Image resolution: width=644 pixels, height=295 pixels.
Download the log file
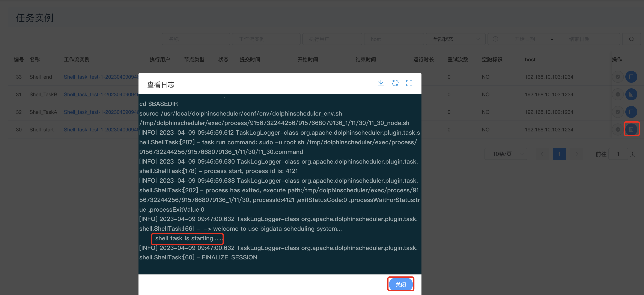pos(381,83)
